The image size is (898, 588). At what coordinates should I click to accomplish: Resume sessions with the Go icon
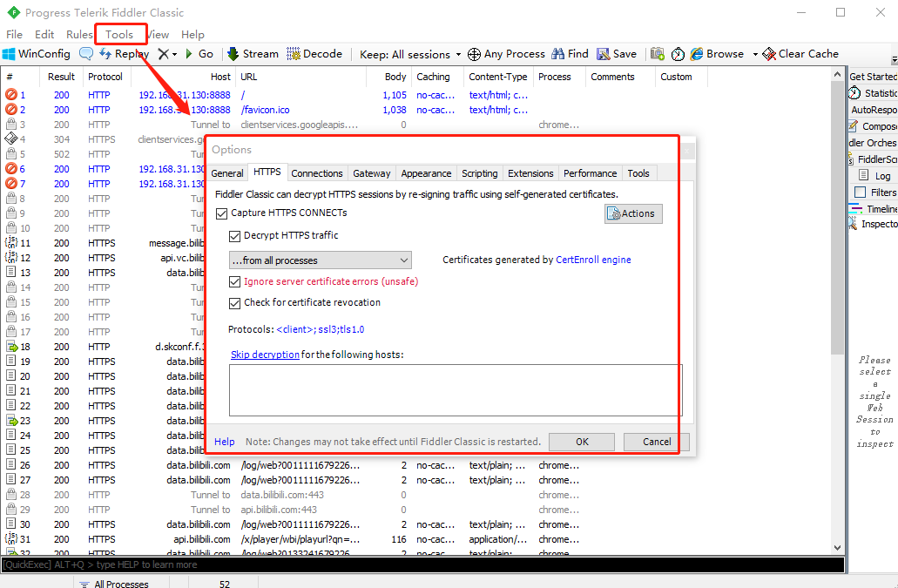pos(189,54)
